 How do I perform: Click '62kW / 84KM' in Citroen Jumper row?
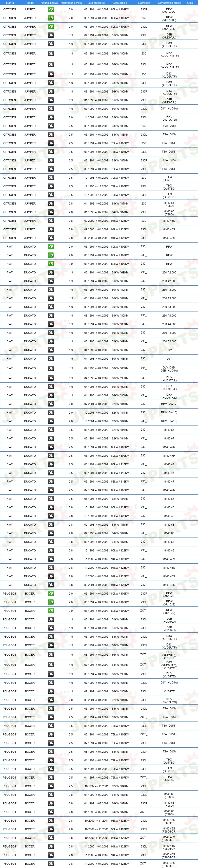pyautogui.click(x=120, y=118)
